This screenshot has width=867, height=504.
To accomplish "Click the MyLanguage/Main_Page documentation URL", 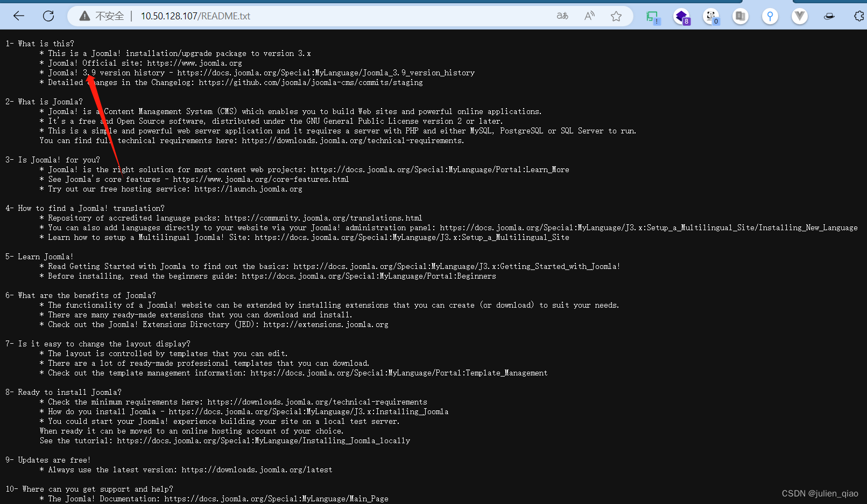I will coord(276,499).
